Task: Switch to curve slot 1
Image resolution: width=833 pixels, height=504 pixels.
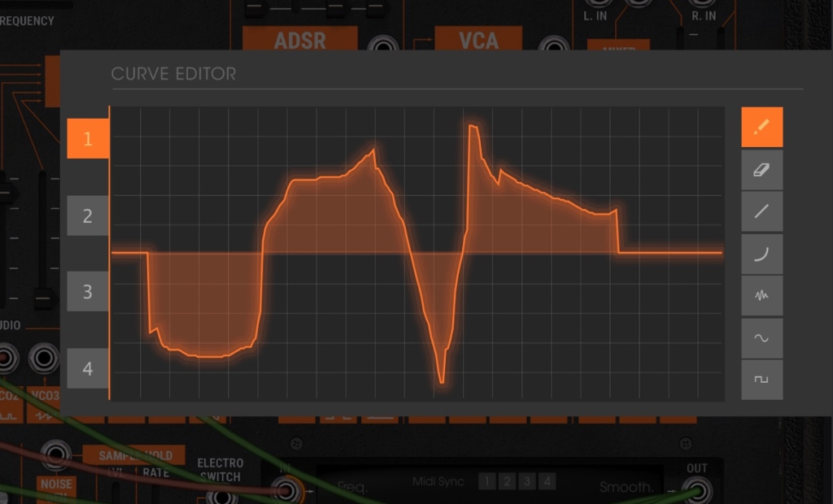Action: click(x=88, y=139)
